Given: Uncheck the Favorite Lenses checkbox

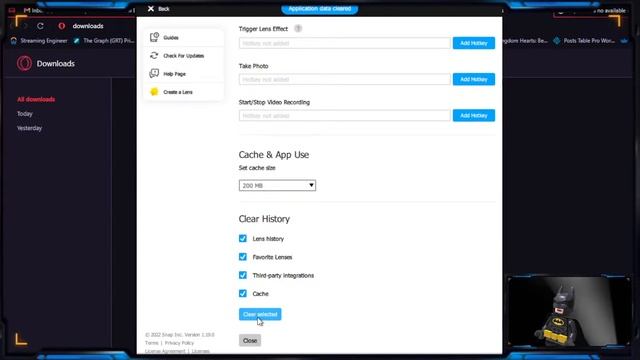Looking at the screenshot, I should [x=243, y=257].
